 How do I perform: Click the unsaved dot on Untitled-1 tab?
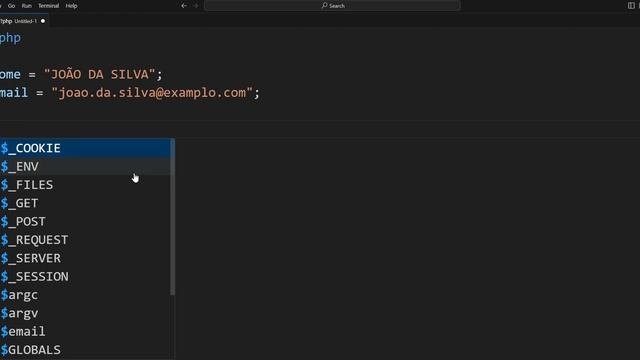(x=43, y=21)
